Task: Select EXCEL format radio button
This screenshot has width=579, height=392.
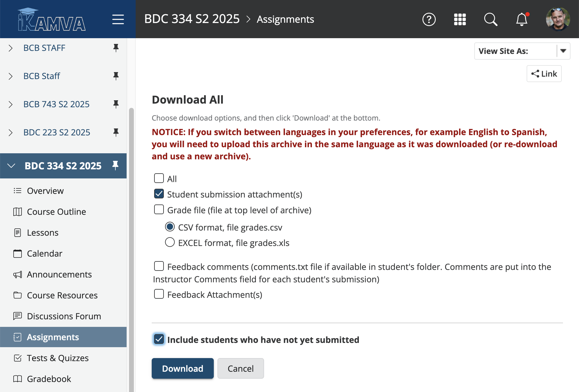Action: tap(170, 242)
